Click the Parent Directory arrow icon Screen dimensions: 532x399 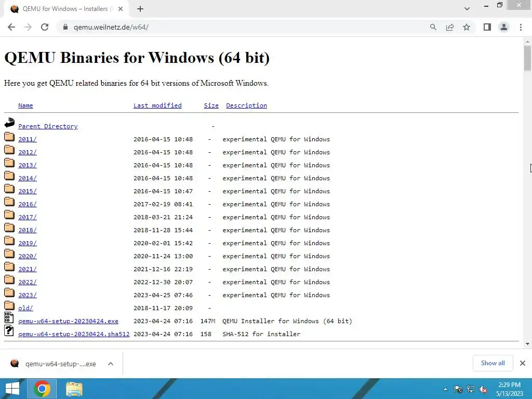coord(9,123)
